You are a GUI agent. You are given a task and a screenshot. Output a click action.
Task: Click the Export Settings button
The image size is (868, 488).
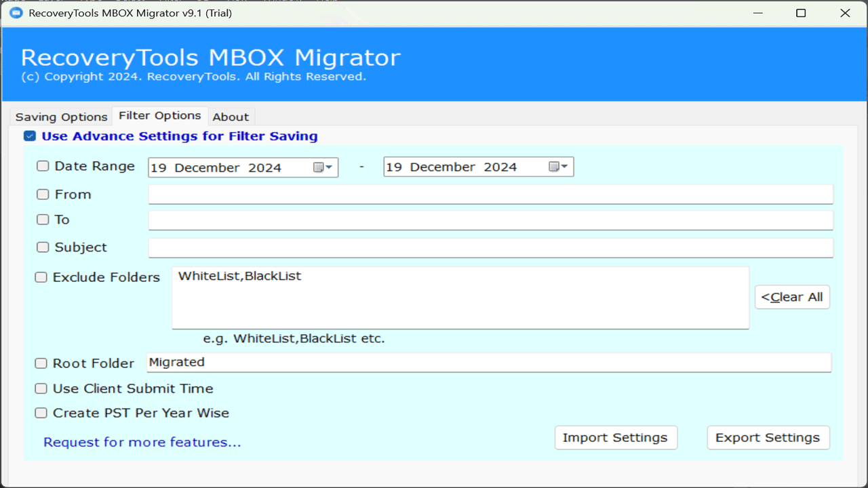(768, 438)
